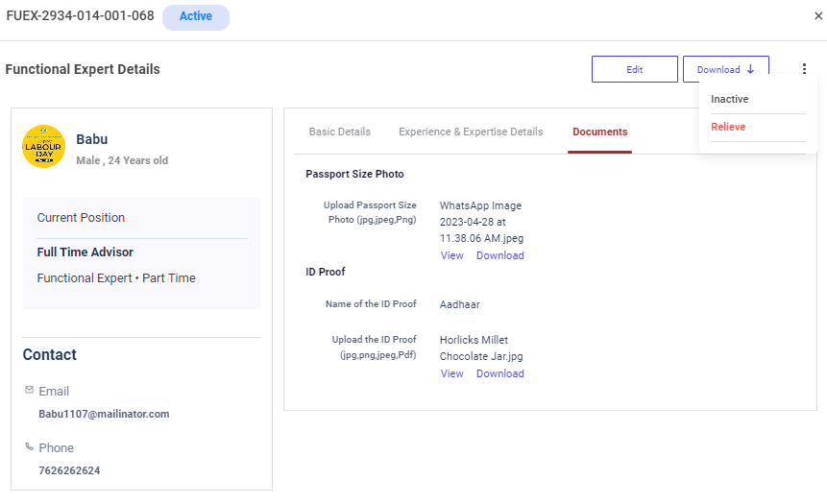Click the phone number 7626262624
The height and width of the screenshot is (504, 827).
point(69,470)
